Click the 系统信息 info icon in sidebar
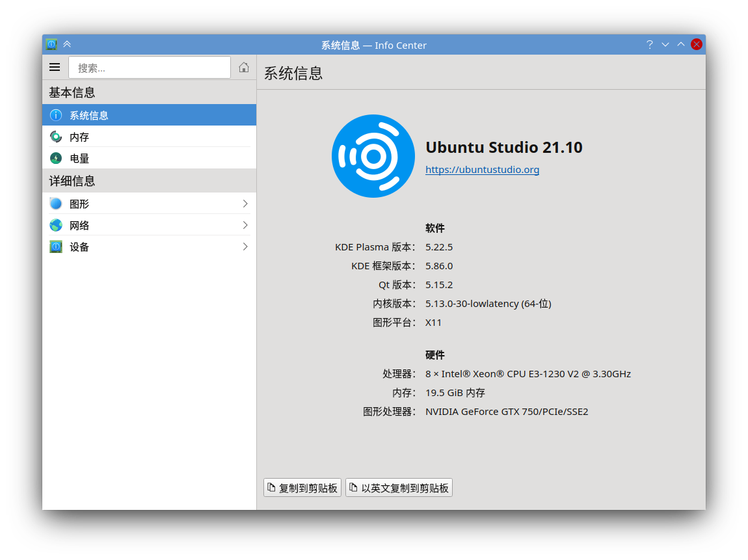 point(56,115)
